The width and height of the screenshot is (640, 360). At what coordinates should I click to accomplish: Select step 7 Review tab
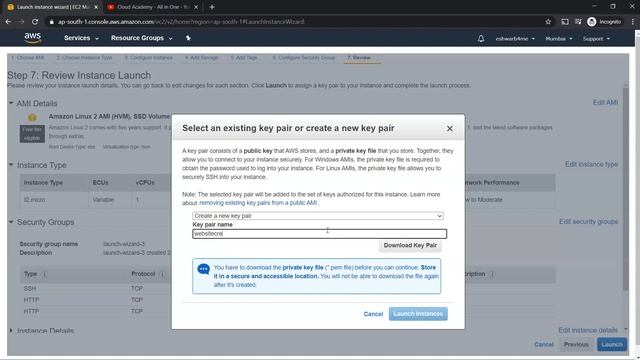point(359,58)
